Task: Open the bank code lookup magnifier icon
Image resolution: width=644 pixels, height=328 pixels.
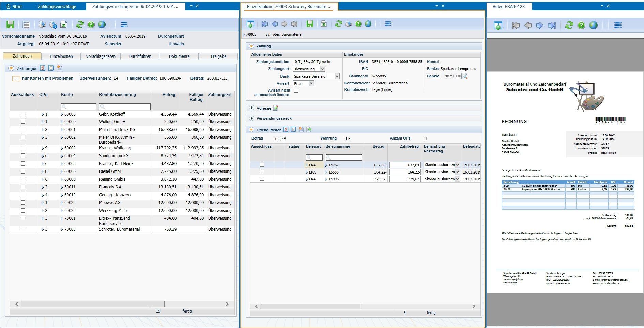Action: 465,76
